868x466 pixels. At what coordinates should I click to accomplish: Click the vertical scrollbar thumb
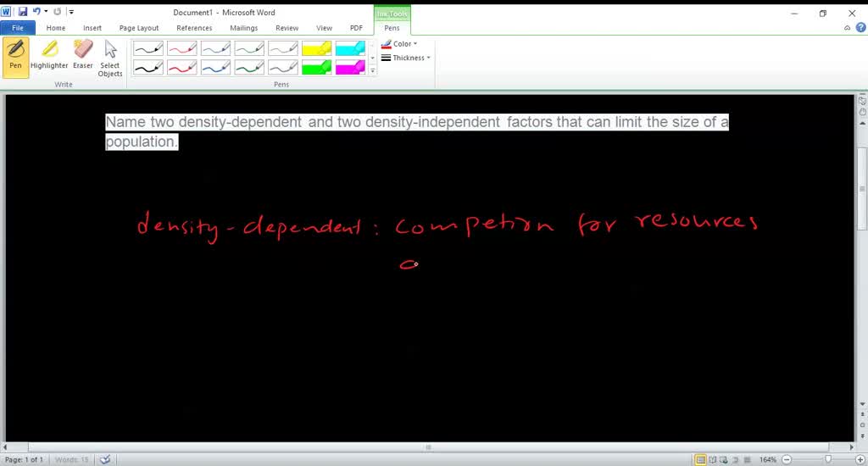[x=862, y=188]
